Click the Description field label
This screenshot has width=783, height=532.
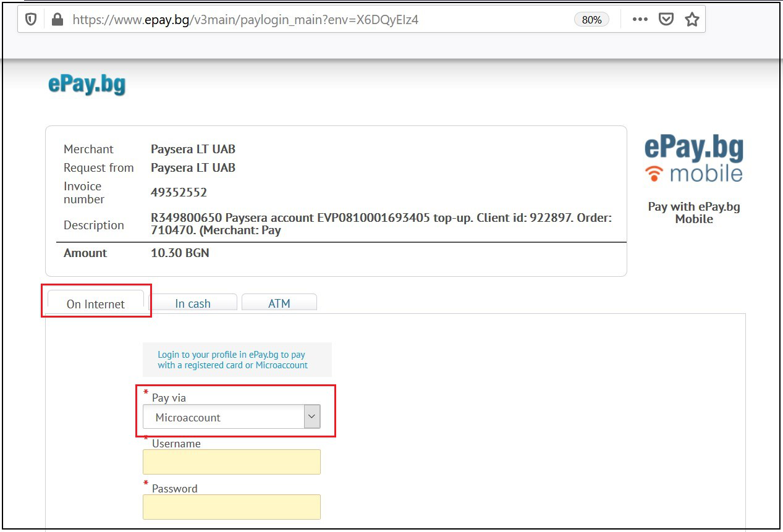click(94, 225)
